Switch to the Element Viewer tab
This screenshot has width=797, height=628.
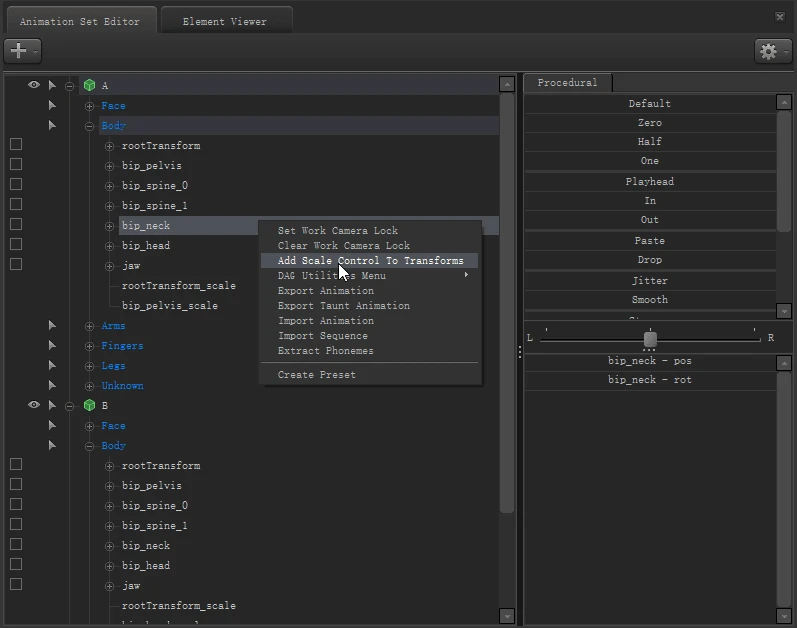226,22
